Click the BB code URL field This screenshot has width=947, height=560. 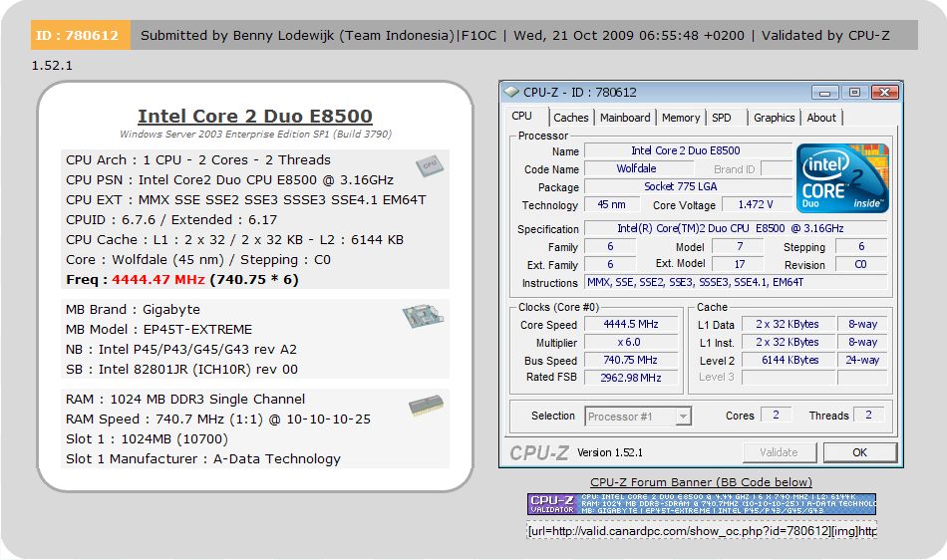pos(702,530)
